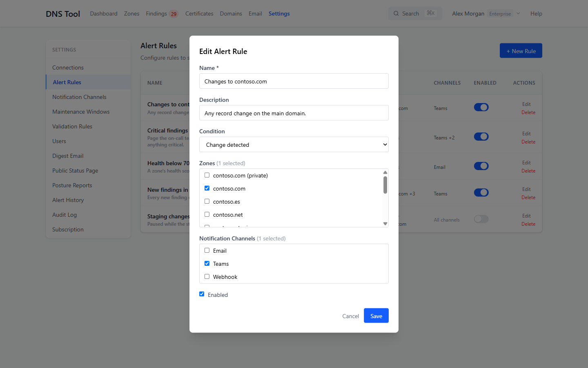Edit the Critical findings rule
Image resolution: width=588 pixels, height=368 pixels.
click(x=526, y=134)
